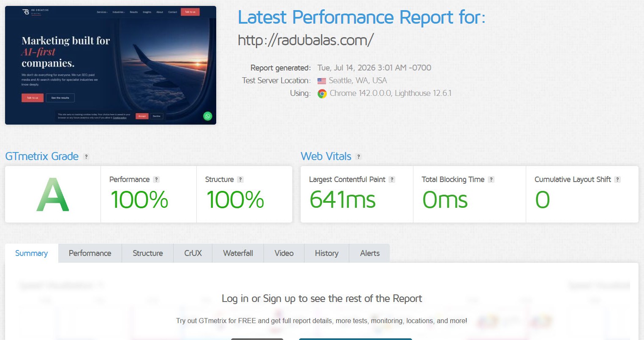Image resolution: width=644 pixels, height=340 pixels.
Task: Click help icon beside Structure score
Action: (x=240, y=180)
